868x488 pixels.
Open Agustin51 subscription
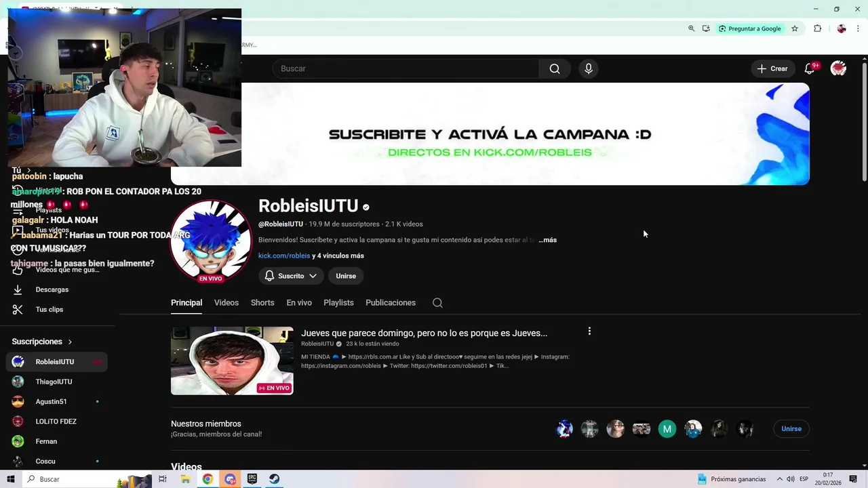[x=57, y=401]
